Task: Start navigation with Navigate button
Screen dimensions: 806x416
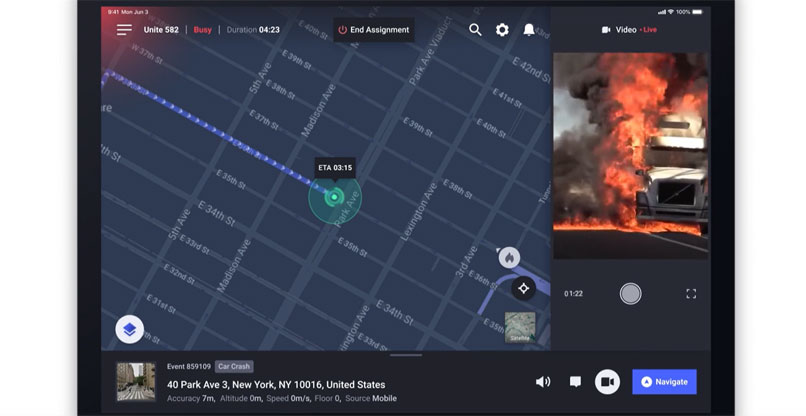Action: (x=664, y=382)
